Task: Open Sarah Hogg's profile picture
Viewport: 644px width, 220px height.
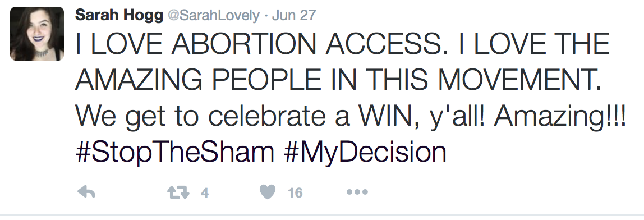Action: 37,34
